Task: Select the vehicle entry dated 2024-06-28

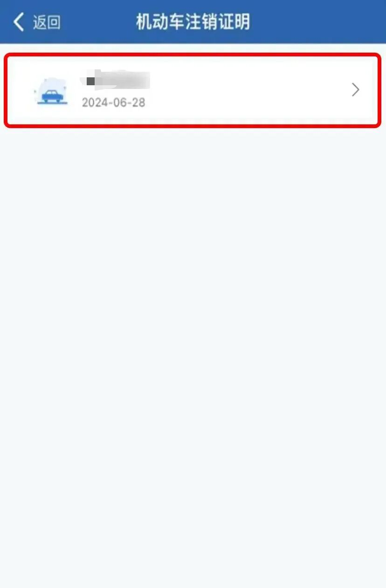Action: click(x=193, y=90)
